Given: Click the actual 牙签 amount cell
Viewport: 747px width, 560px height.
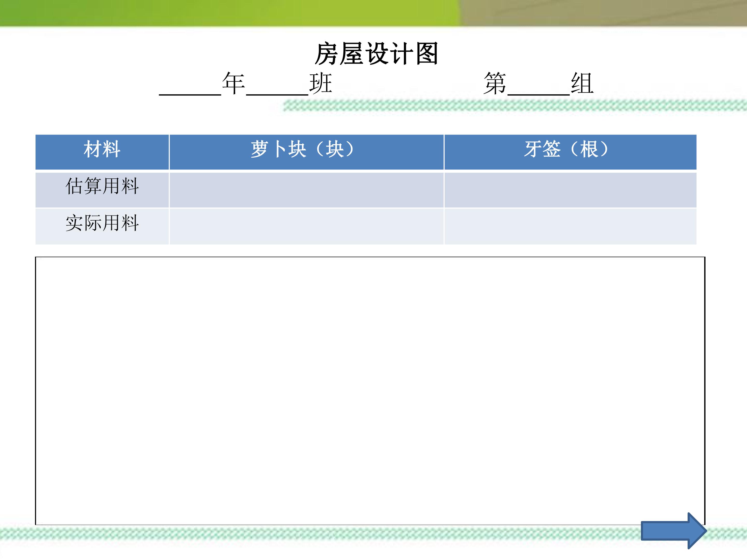Looking at the screenshot, I should pyautogui.click(x=570, y=226).
